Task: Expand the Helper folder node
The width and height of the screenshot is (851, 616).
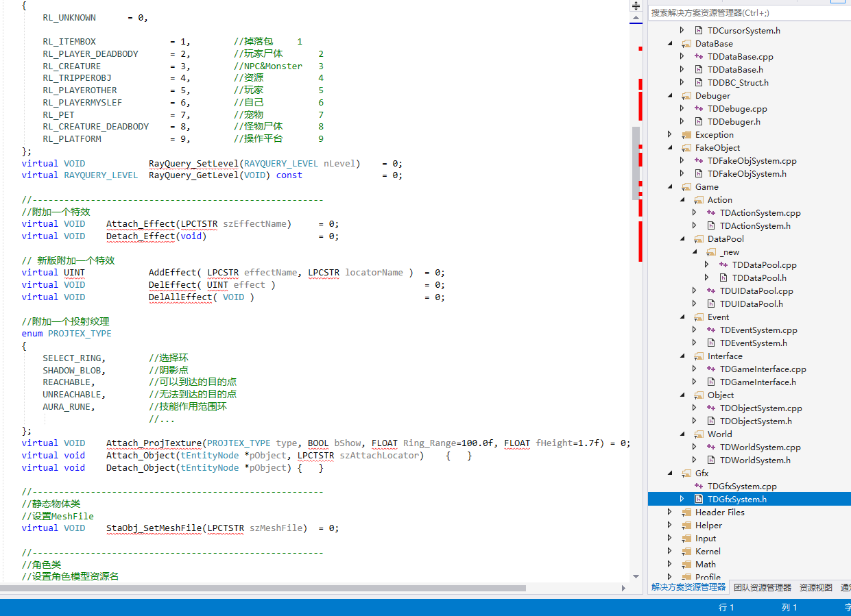Action: tap(670, 526)
